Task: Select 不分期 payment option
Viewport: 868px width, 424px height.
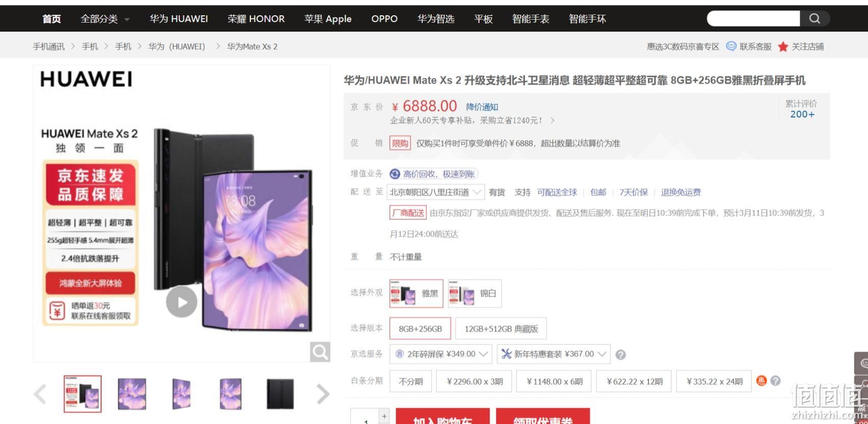Action: pyautogui.click(x=411, y=381)
